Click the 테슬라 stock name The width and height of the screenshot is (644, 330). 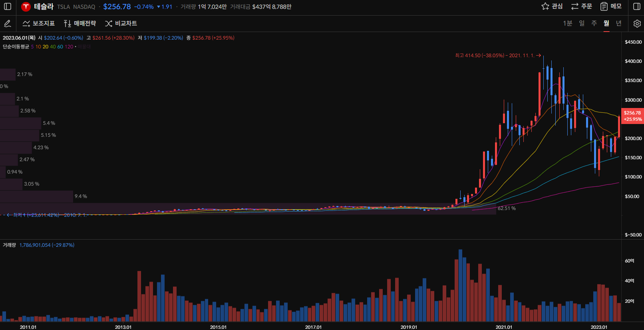44,6
